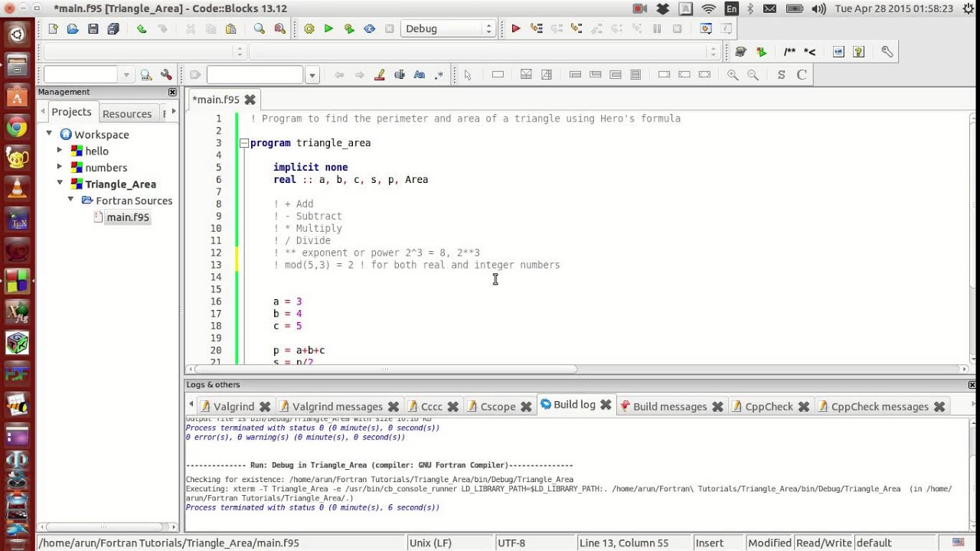980x551 pixels.
Task: Toggle regex search option icon
Action: click(x=439, y=74)
